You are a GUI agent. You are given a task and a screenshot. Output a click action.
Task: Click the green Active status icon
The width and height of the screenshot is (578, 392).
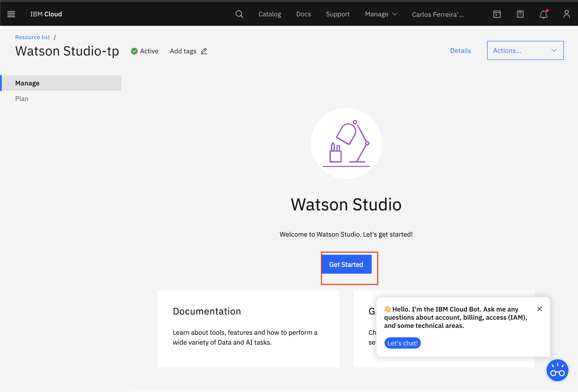point(134,51)
